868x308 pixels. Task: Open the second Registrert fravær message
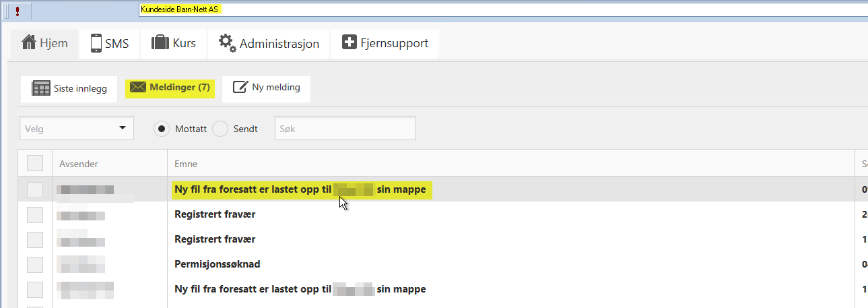point(215,239)
